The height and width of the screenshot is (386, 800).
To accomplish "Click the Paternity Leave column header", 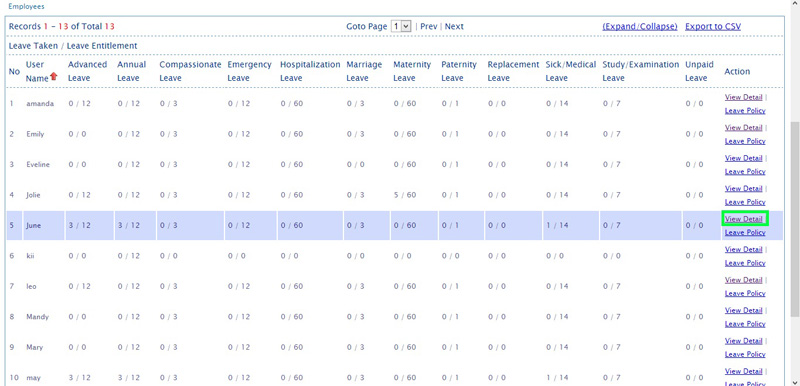I will (x=459, y=71).
